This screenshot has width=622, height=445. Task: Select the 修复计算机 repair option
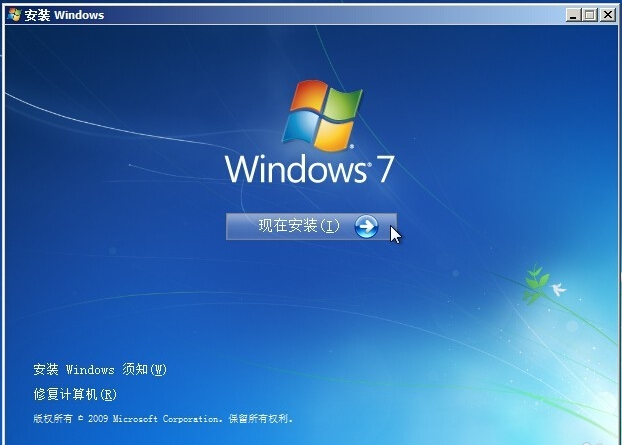[75, 395]
